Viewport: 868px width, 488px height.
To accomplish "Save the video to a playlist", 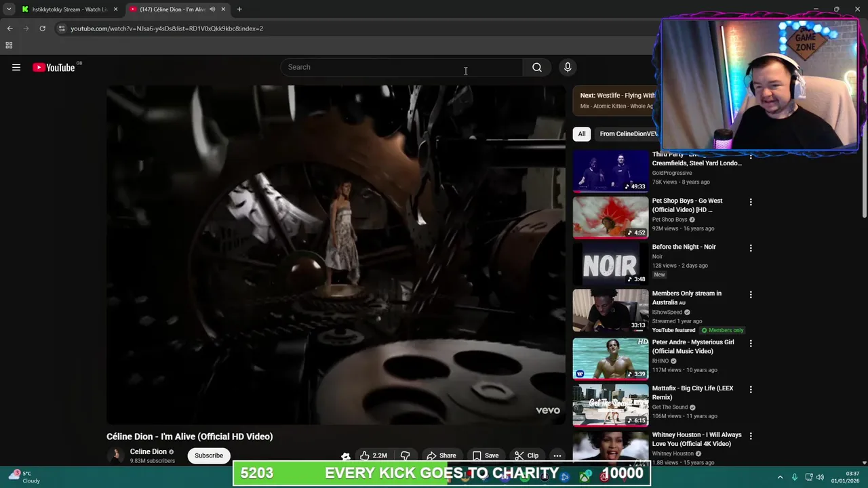I will click(486, 455).
